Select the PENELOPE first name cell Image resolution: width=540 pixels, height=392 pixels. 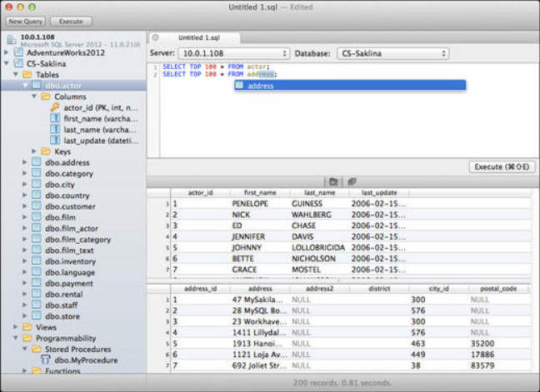[260, 204]
